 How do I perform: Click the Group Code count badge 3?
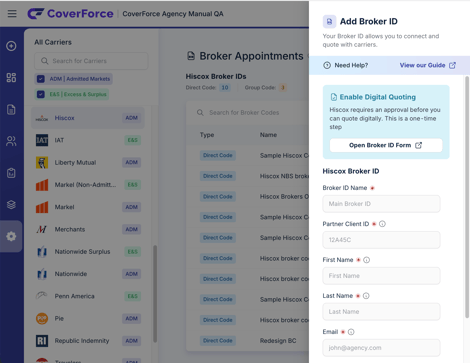[283, 88]
